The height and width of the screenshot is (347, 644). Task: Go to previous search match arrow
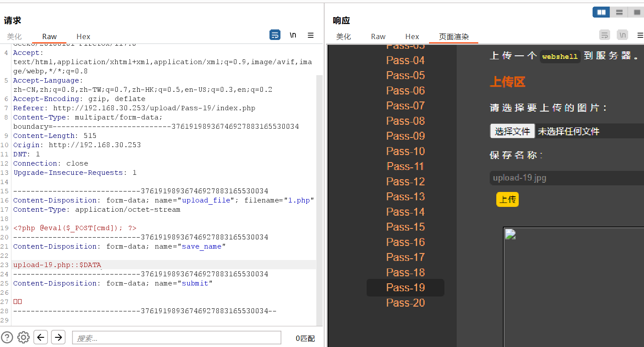pos(41,337)
